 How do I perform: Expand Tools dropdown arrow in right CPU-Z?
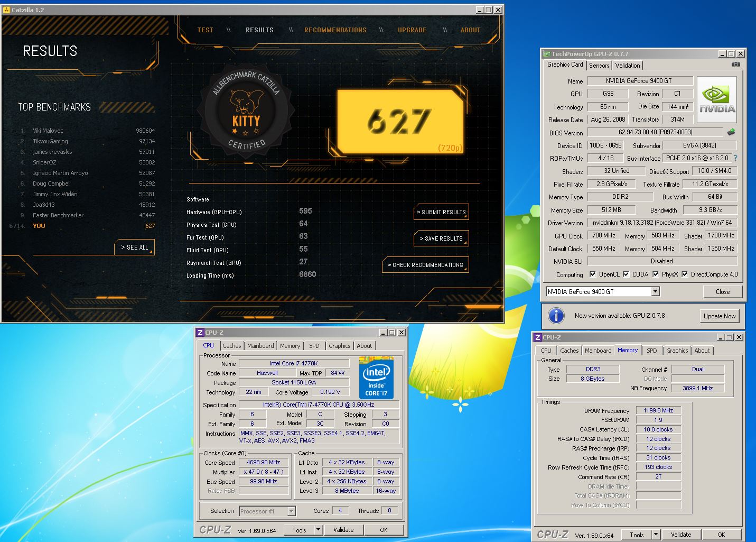(656, 535)
